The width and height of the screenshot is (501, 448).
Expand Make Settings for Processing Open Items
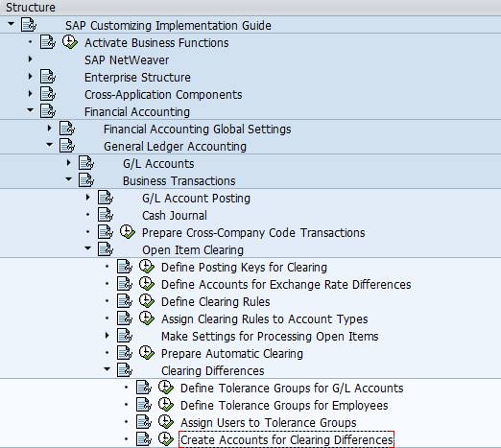point(107,336)
